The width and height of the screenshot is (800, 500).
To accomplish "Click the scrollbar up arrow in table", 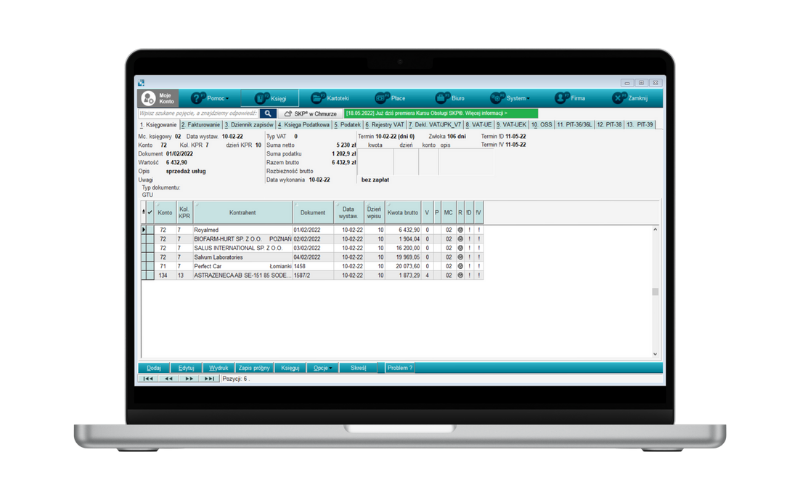I will click(655, 230).
